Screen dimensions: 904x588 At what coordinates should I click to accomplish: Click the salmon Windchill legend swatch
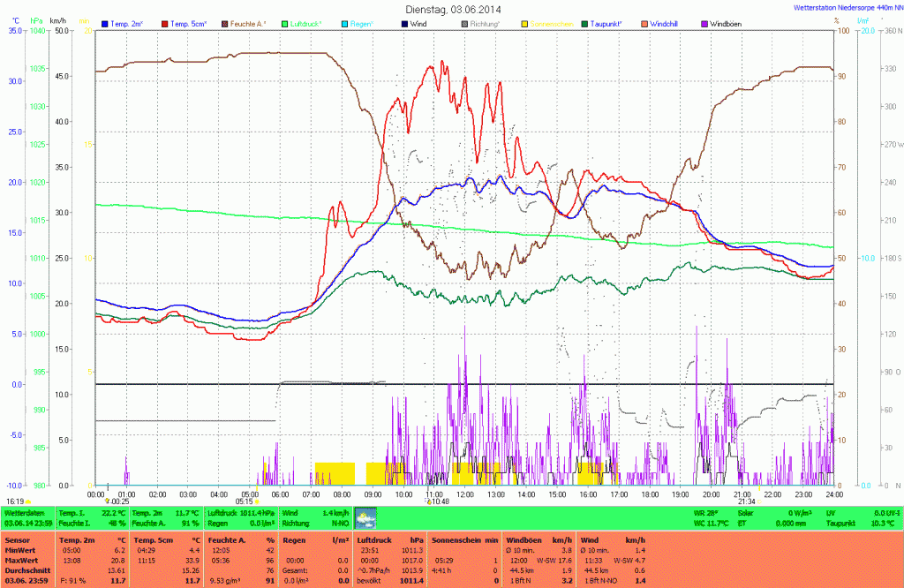pyautogui.click(x=646, y=22)
